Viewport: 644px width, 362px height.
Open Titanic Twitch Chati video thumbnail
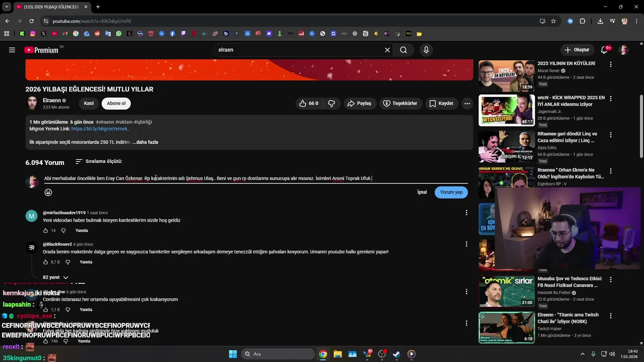[507, 327]
